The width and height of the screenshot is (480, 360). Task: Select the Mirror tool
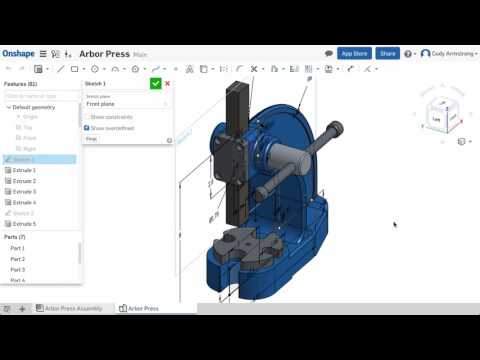tap(294, 69)
